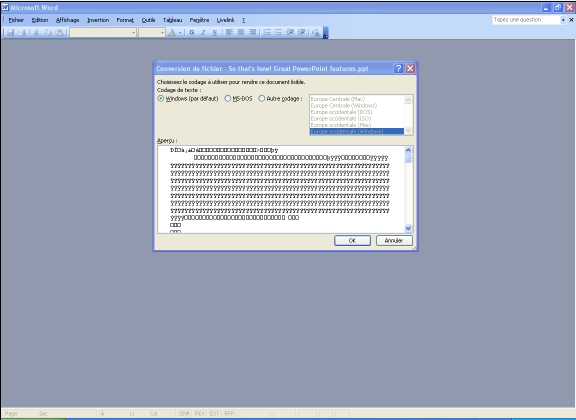This screenshot has height=420, width=576.
Task: Toggle bold with the G icon
Action: (192, 33)
